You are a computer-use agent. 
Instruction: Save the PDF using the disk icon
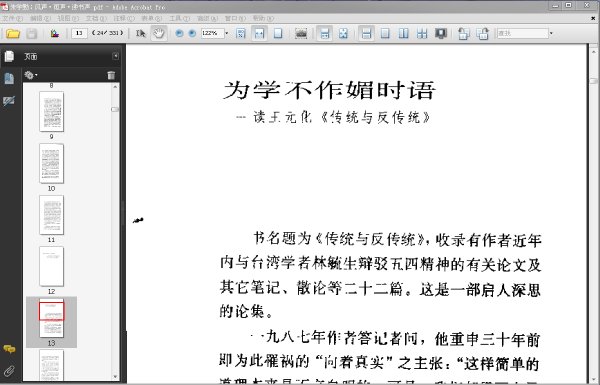(31, 34)
